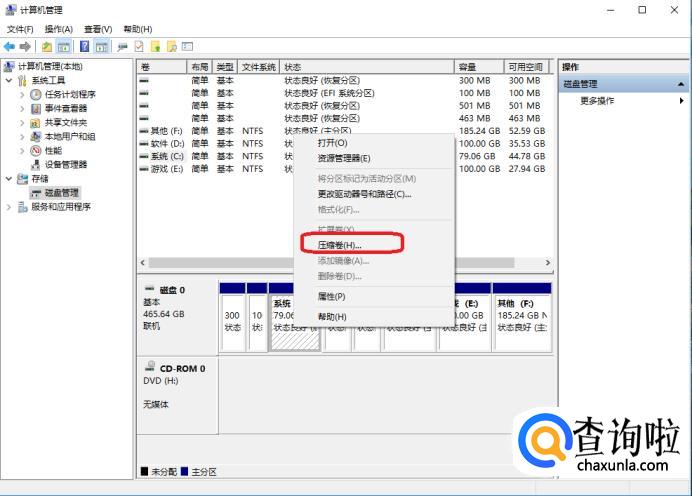Expand the 事件查看器 node chevron
Screen dimensions: 692x496
pos(22,109)
